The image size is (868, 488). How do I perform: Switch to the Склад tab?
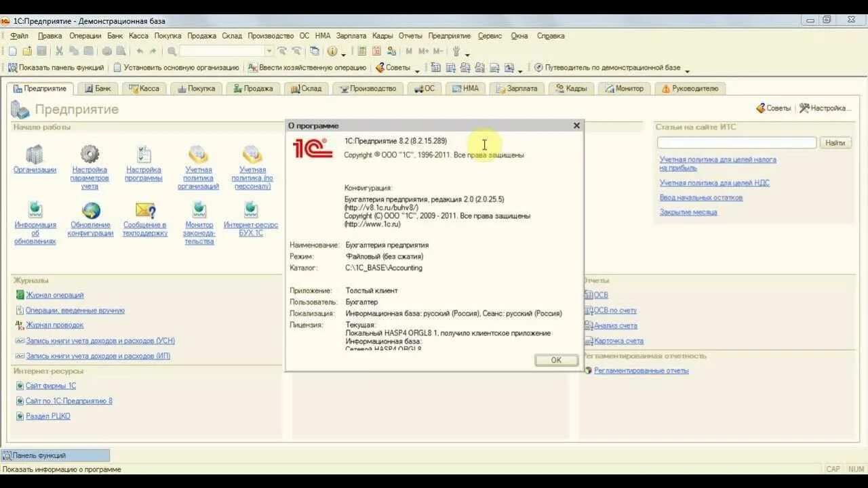point(306,89)
